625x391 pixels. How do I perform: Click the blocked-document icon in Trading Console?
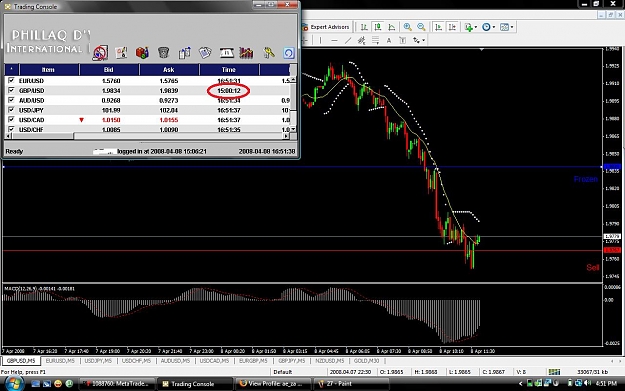click(x=100, y=53)
